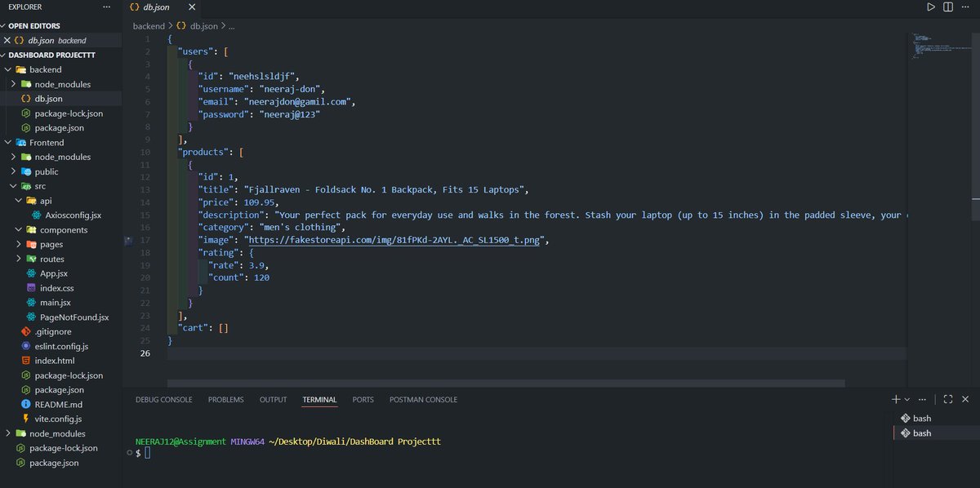Image resolution: width=980 pixels, height=488 pixels.
Task: Focus the terminal prompt cursor
Action: coord(148,453)
